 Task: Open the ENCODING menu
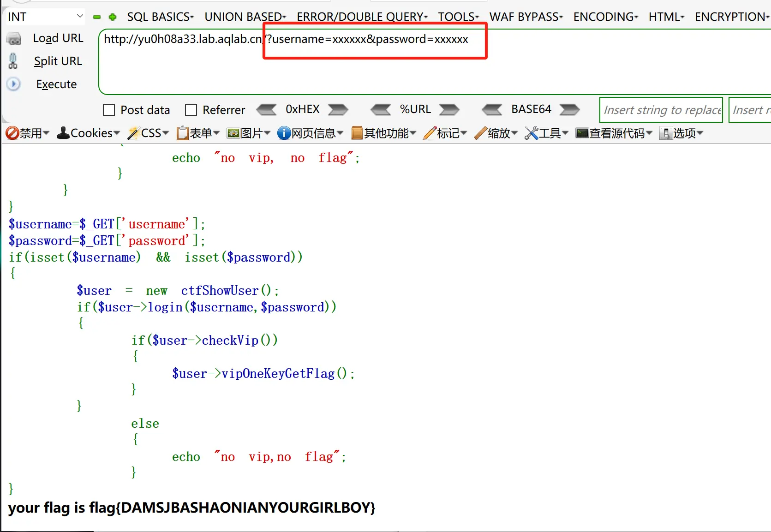[x=605, y=17]
